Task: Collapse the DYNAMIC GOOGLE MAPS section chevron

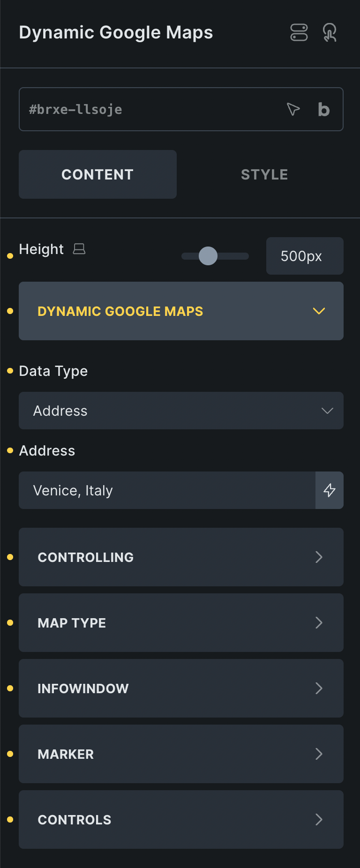Action: 319,311
